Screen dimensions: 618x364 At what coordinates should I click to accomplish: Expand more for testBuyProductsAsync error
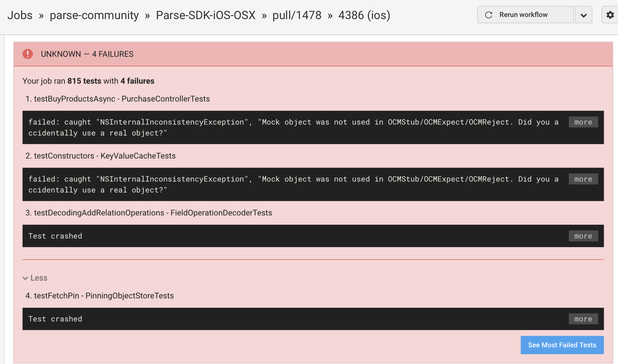pyautogui.click(x=583, y=122)
